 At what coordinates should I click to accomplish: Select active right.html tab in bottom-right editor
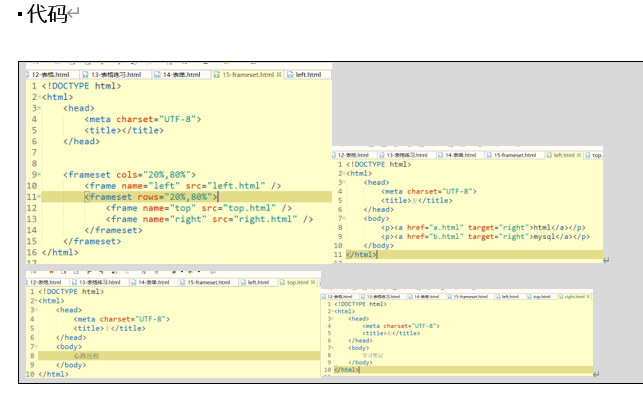pyautogui.click(x=574, y=296)
